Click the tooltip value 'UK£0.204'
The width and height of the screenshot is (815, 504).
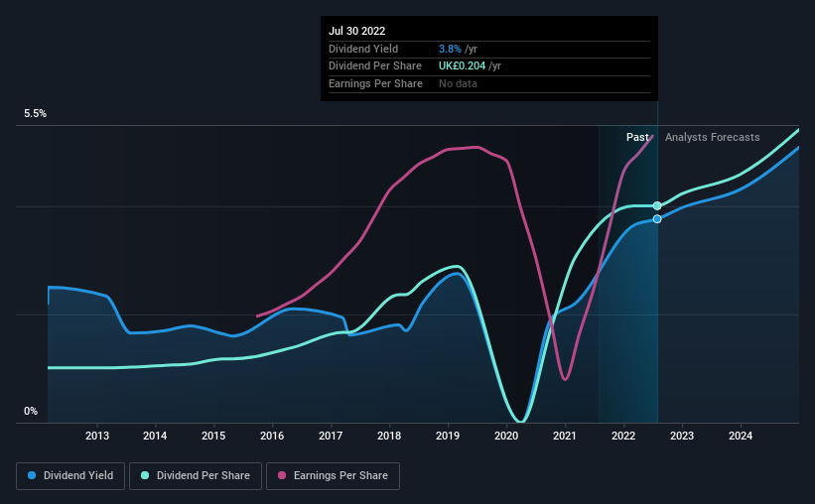(462, 66)
